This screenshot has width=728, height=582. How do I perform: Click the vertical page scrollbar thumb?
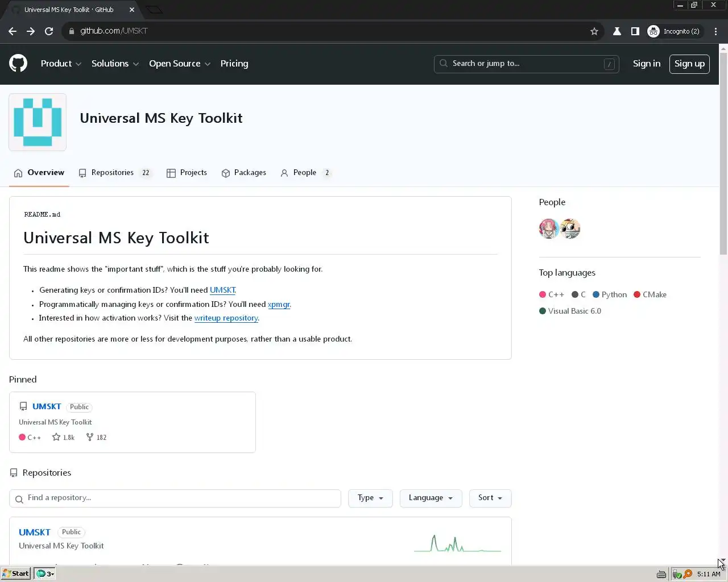[723, 153]
